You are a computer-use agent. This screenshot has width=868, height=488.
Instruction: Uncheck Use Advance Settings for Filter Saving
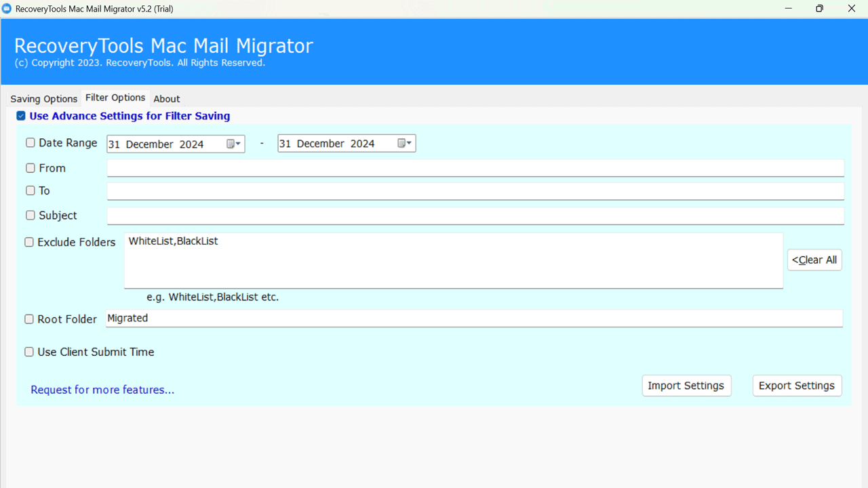pos(21,116)
